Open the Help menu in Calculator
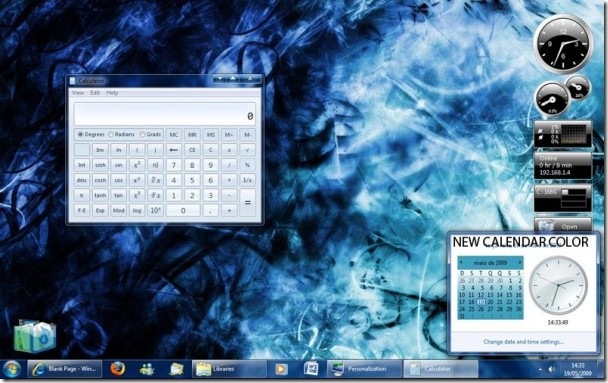The height and width of the screenshot is (383, 608). point(112,93)
